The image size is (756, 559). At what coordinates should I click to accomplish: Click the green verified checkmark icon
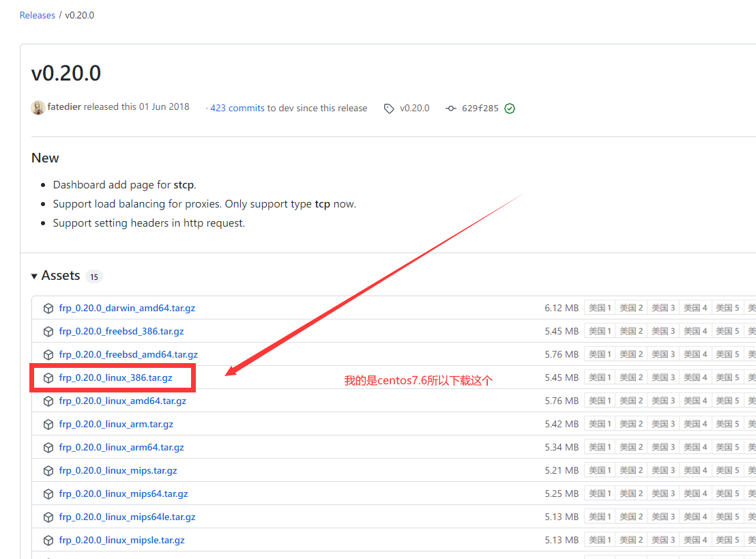click(510, 109)
